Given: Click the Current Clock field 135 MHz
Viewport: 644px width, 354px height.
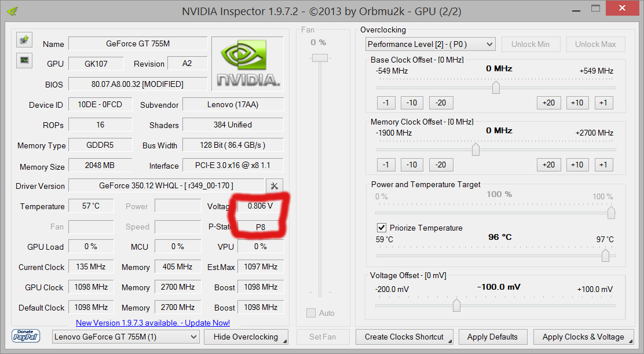Looking at the screenshot, I should (91, 267).
